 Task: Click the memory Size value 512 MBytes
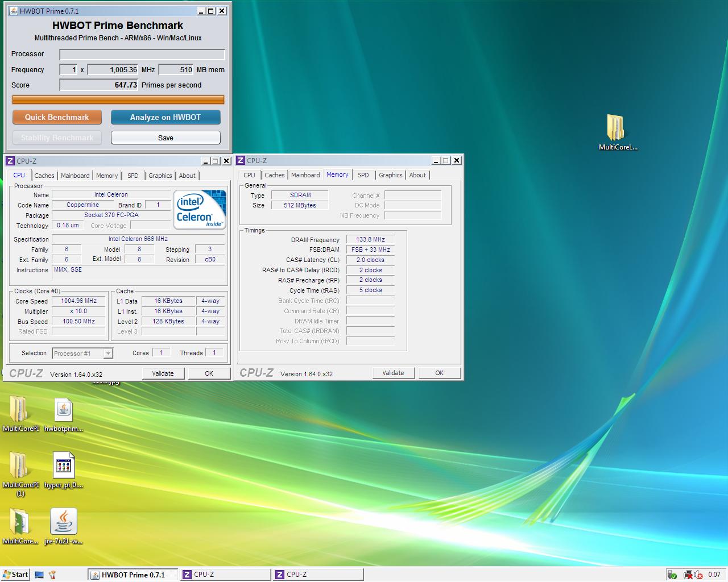point(300,205)
